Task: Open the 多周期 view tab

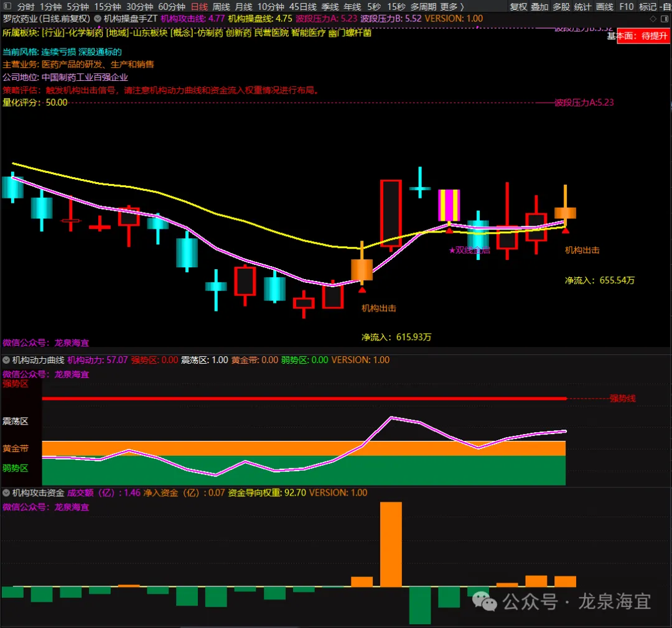Action: tap(424, 7)
